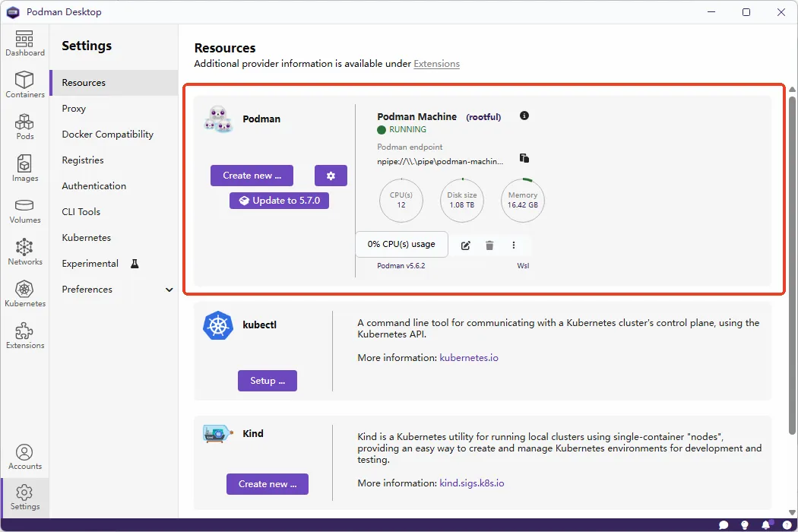Click the Podman seal logo

(x=218, y=119)
